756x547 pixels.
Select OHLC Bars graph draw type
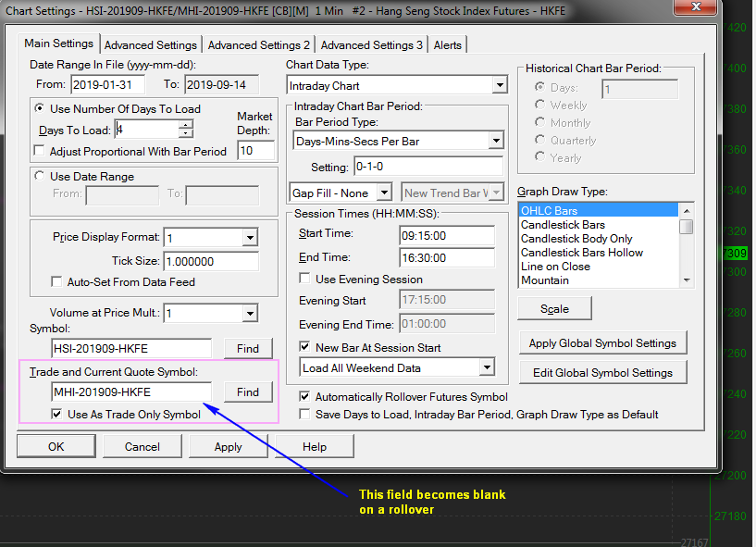tap(599, 210)
